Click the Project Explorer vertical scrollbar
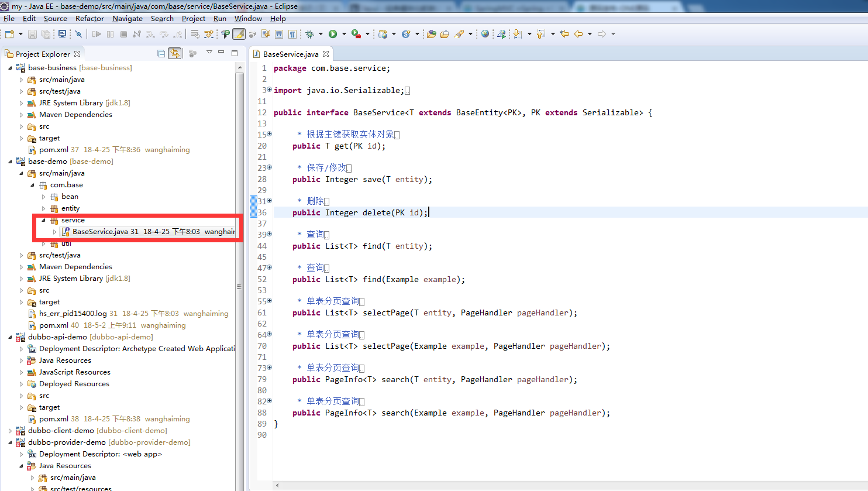 pos(239,287)
